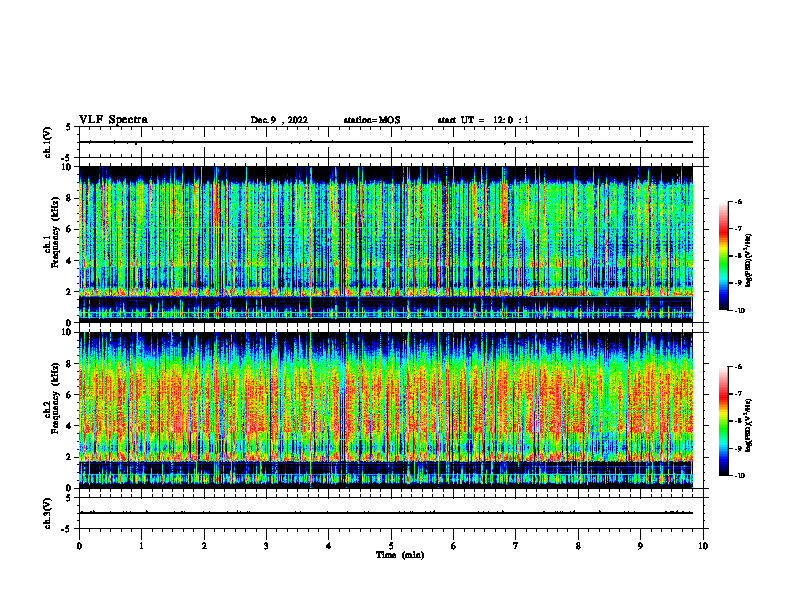
Task: Click the ch.1 color bar log(PSD) axis title
Action: (x=749, y=260)
